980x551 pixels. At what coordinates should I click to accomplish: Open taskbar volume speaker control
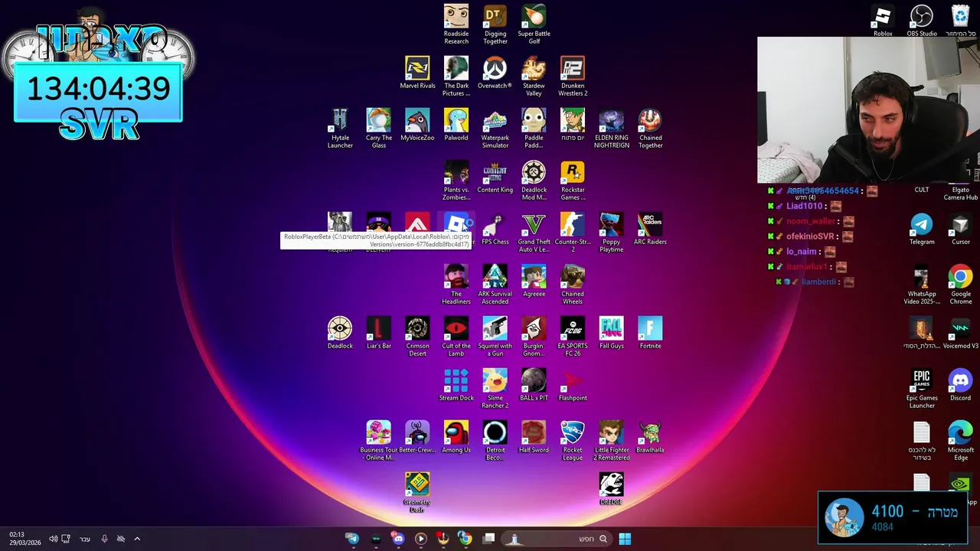(x=53, y=539)
